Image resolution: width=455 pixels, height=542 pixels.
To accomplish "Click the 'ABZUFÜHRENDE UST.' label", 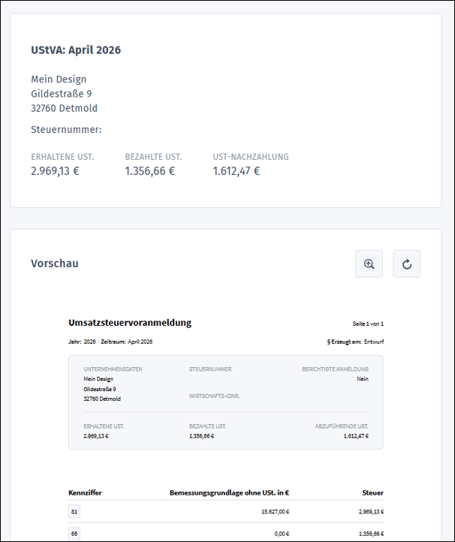I will coord(341,427).
